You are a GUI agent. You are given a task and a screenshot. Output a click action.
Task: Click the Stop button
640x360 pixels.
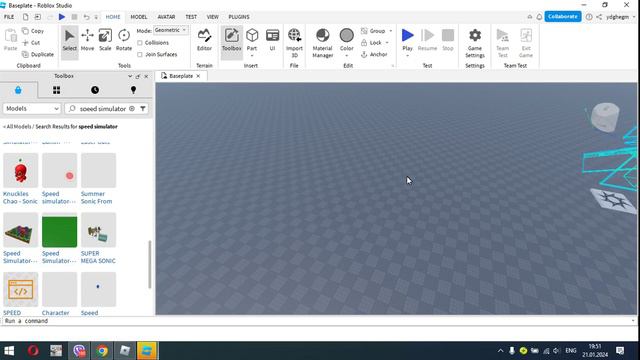pos(448,40)
